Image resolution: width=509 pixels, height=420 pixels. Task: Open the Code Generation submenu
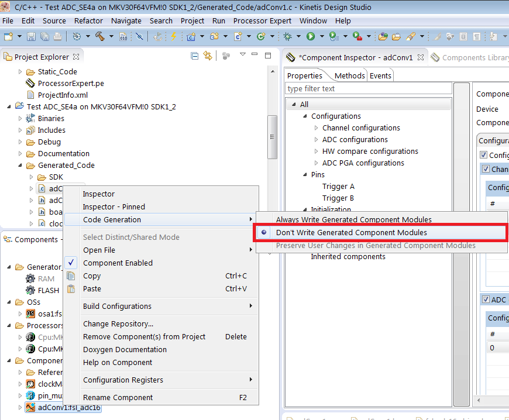coord(161,220)
